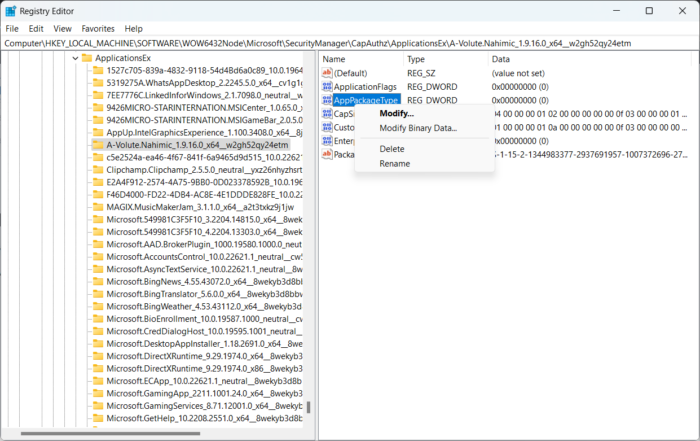
Task: Click folder icon of Microsoft.GetHelp key
Action: pyautogui.click(x=98, y=418)
